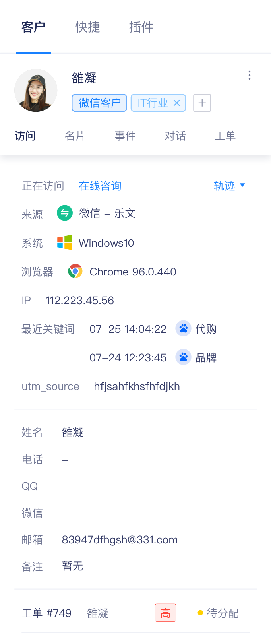Click the customer avatar photo
This screenshot has width=271, height=644.
pyautogui.click(x=36, y=90)
